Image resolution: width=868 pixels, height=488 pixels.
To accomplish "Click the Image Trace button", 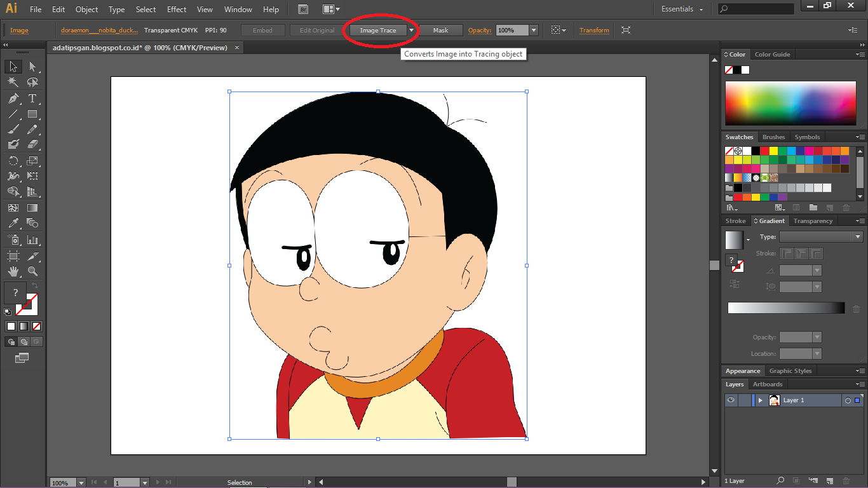I will pyautogui.click(x=379, y=30).
